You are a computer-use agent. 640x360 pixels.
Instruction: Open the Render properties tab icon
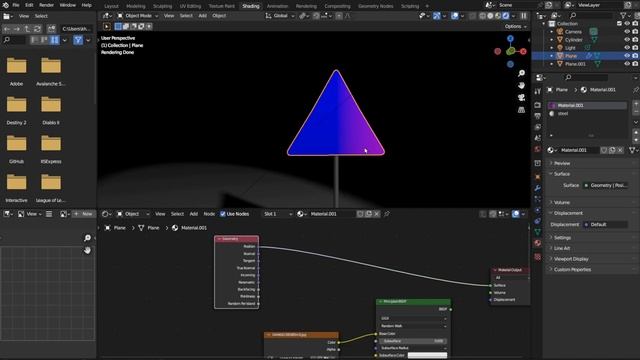(538, 105)
